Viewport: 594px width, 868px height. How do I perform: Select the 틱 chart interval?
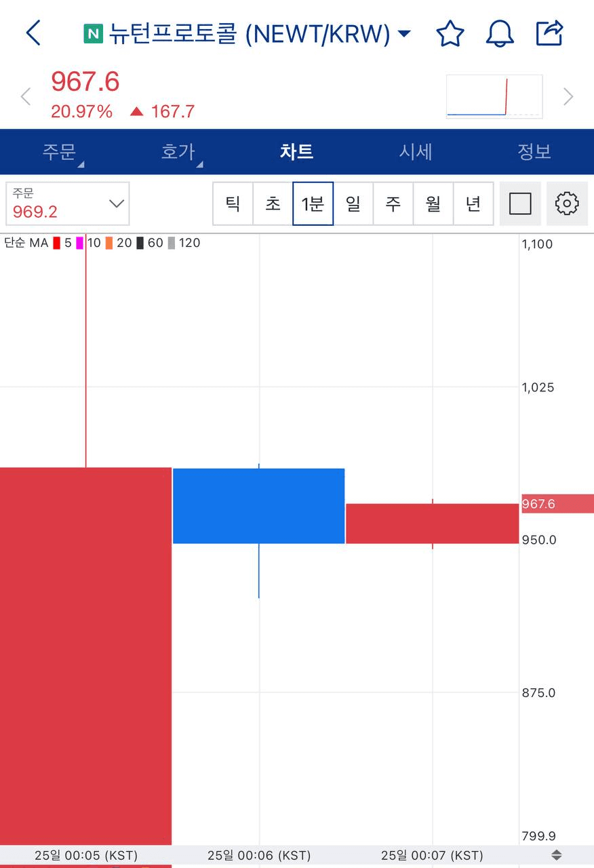coord(233,203)
